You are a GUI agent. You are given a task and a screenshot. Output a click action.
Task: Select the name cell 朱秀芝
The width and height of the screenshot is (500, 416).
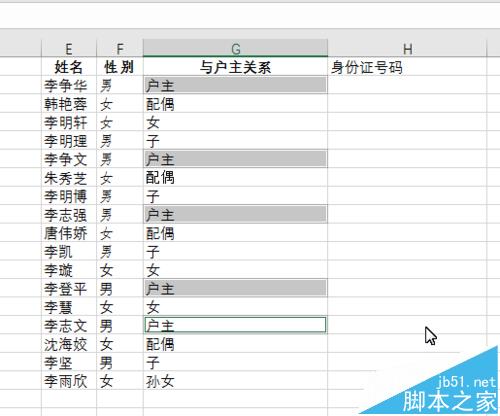click(x=69, y=178)
